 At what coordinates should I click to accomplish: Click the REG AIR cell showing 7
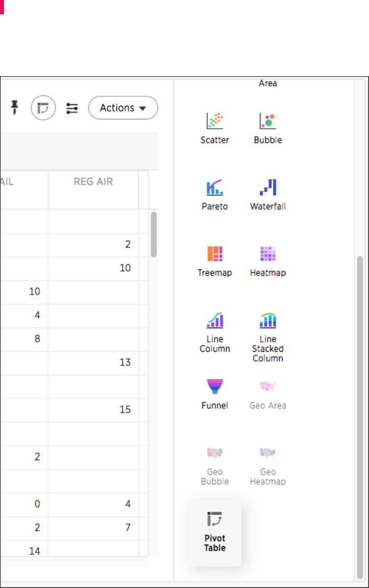(x=93, y=528)
